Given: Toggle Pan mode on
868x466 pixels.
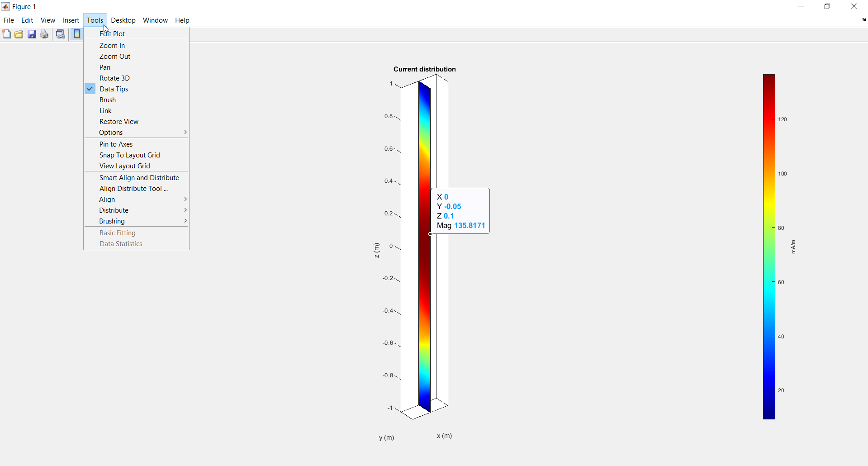Looking at the screenshot, I should [x=104, y=67].
